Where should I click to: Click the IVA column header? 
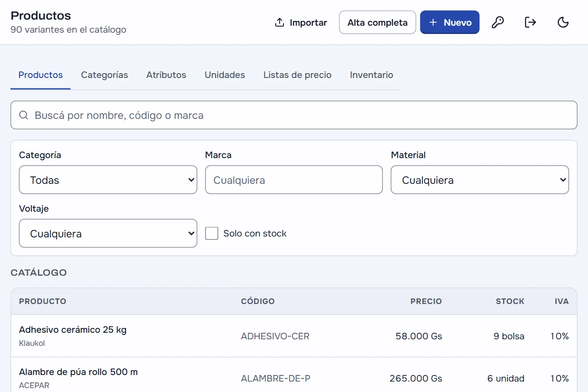(562, 301)
